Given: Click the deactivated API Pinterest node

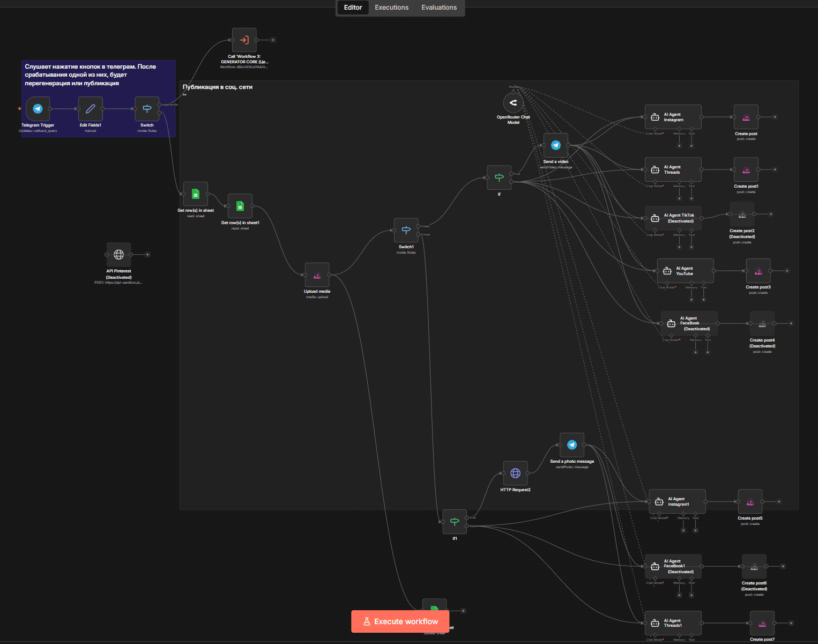Looking at the screenshot, I should [118, 255].
